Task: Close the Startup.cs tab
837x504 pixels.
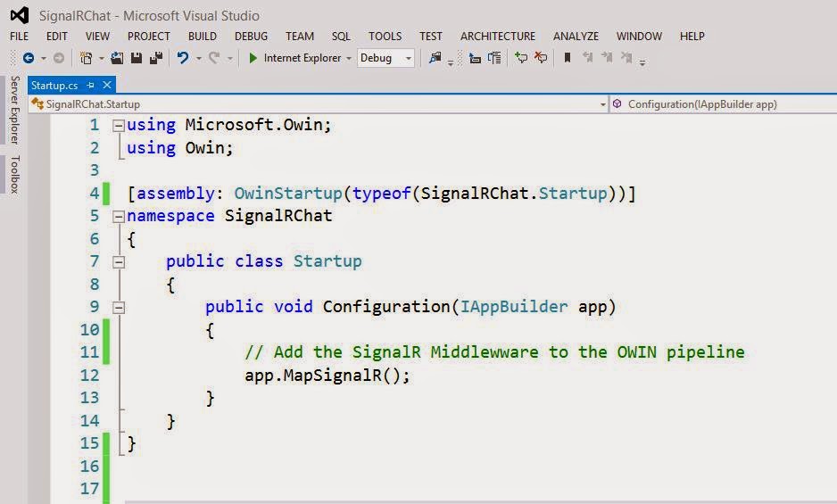Action: 107,85
